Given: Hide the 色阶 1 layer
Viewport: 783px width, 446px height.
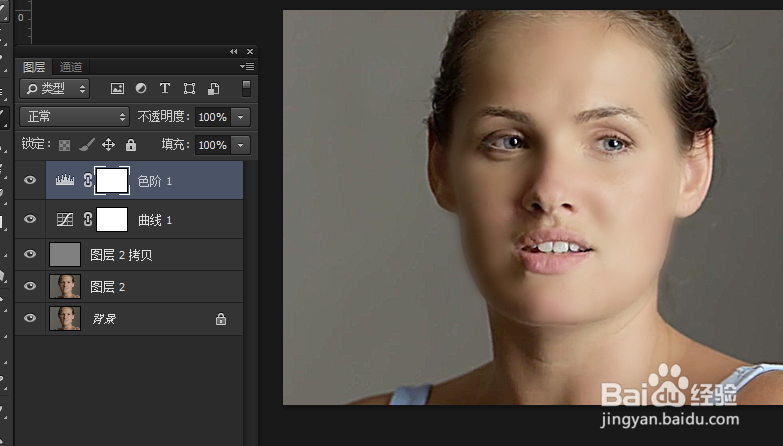Looking at the screenshot, I should (x=30, y=180).
